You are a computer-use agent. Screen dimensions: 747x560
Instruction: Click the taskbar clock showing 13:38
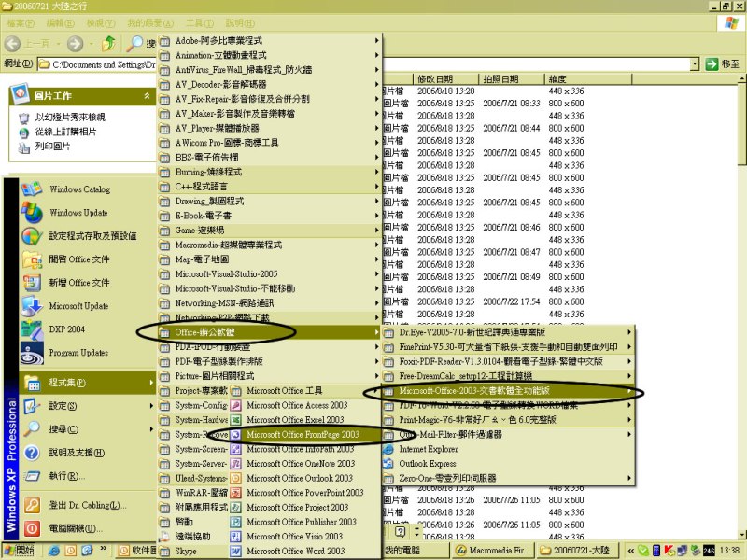(x=729, y=551)
